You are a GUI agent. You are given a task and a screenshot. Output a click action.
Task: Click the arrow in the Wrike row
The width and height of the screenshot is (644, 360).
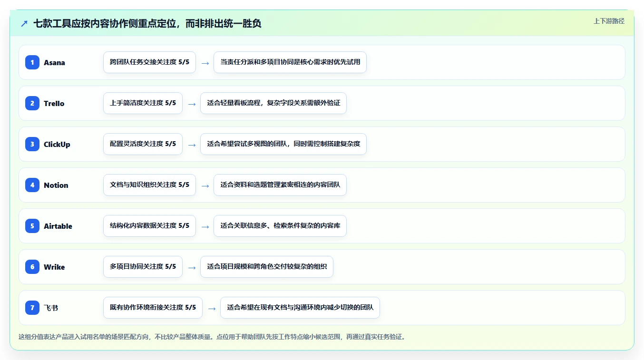pyautogui.click(x=192, y=267)
